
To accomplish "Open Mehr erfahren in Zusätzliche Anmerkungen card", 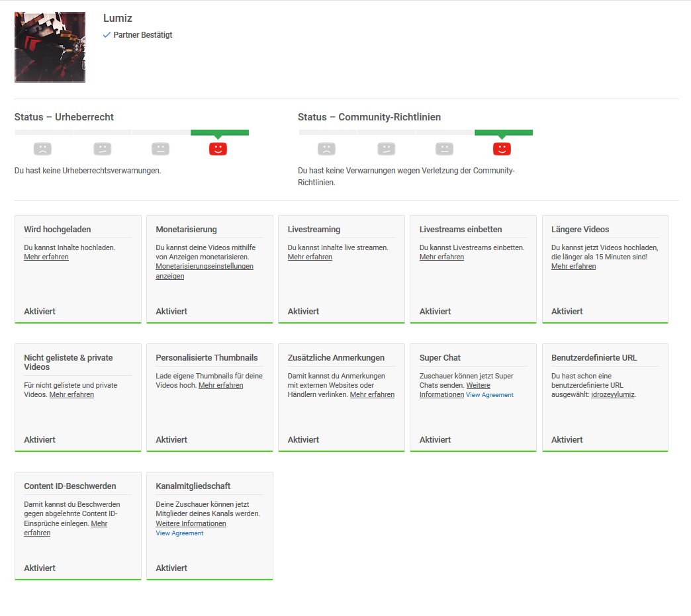I will pyautogui.click(x=372, y=394).
